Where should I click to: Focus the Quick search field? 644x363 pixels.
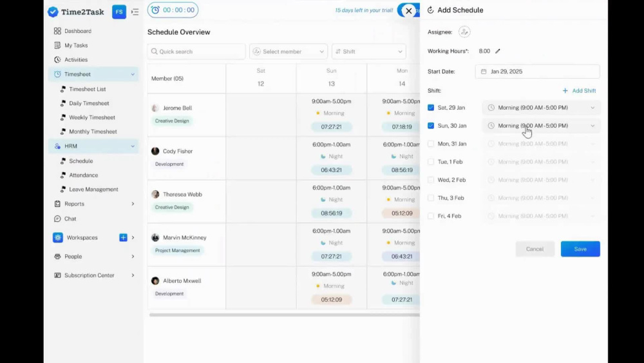pyautogui.click(x=196, y=52)
